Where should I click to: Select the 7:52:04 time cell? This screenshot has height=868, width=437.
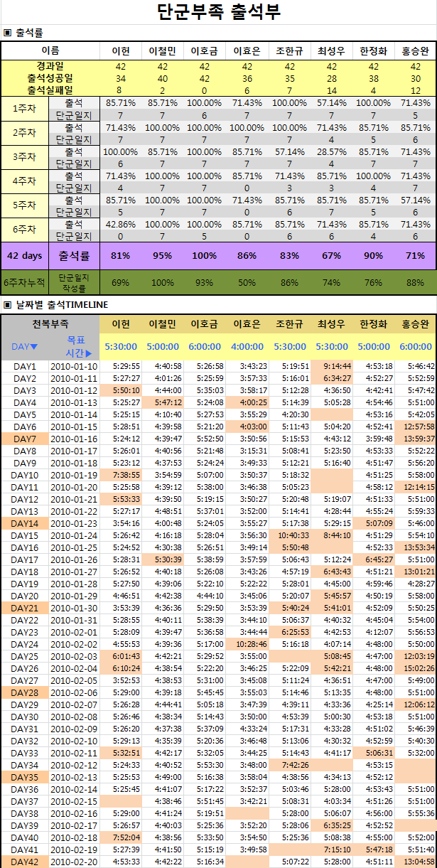120,837
